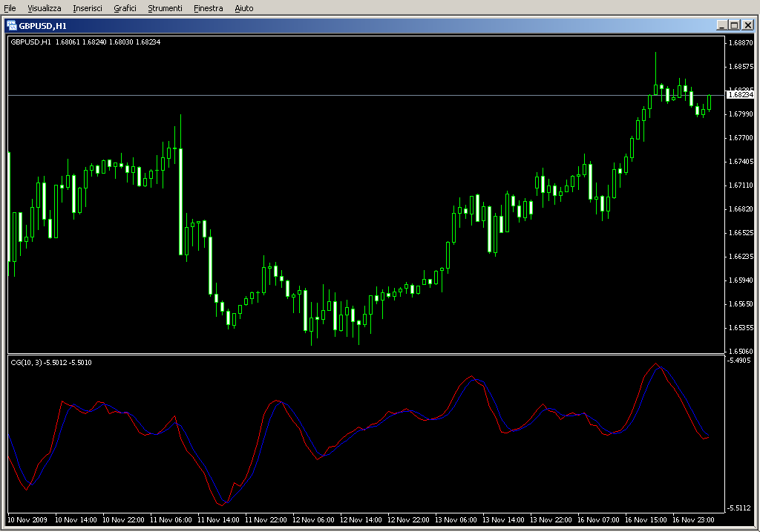
Task: Close the GBPUSD,H1 chart window
Action: (x=748, y=25)
